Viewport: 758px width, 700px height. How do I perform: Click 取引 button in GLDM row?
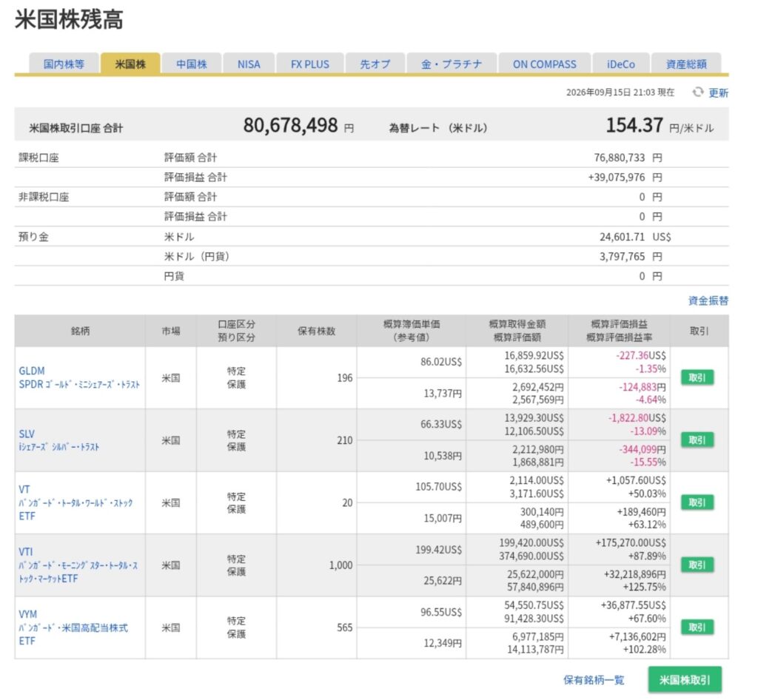(x=697, y=377)
